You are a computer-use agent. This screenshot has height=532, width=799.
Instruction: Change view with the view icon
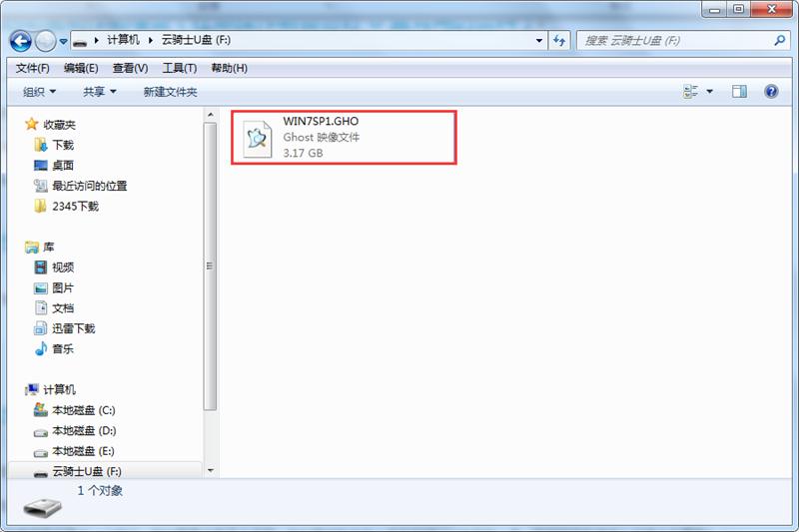coord(690,92)
